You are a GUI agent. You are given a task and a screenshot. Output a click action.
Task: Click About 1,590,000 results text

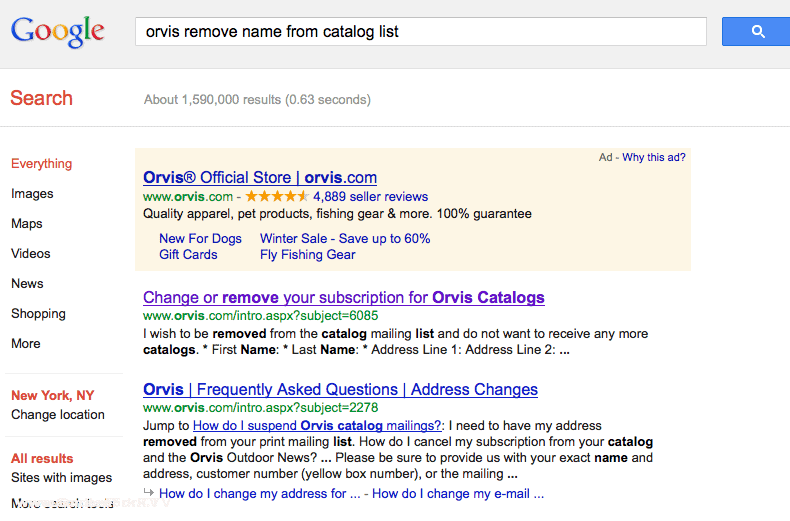tap(257, 100)
